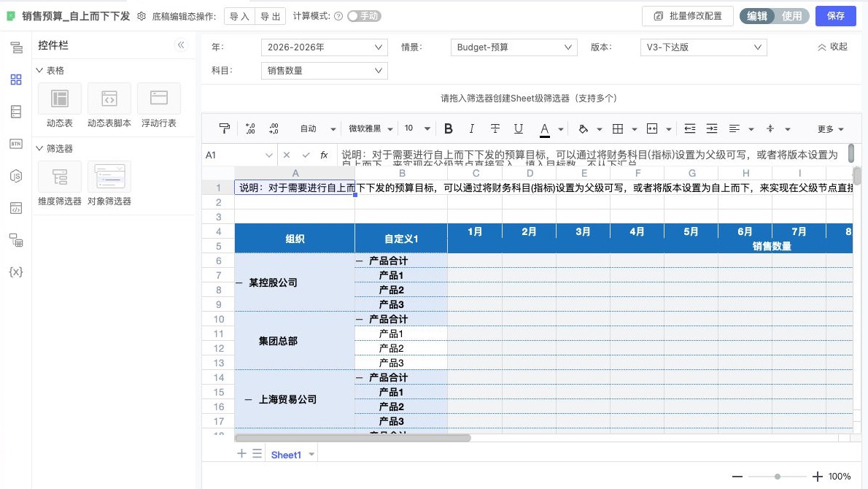Open the Sheet1 tab dropdown arrow
Screen dimensions: 868x489
click(x=311, y=455)
